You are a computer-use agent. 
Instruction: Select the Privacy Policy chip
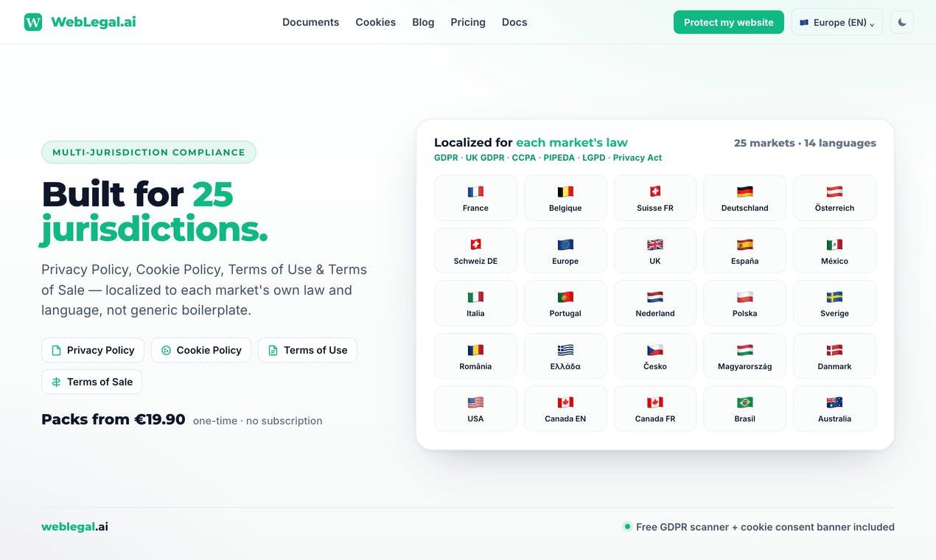tap(93, 350)
